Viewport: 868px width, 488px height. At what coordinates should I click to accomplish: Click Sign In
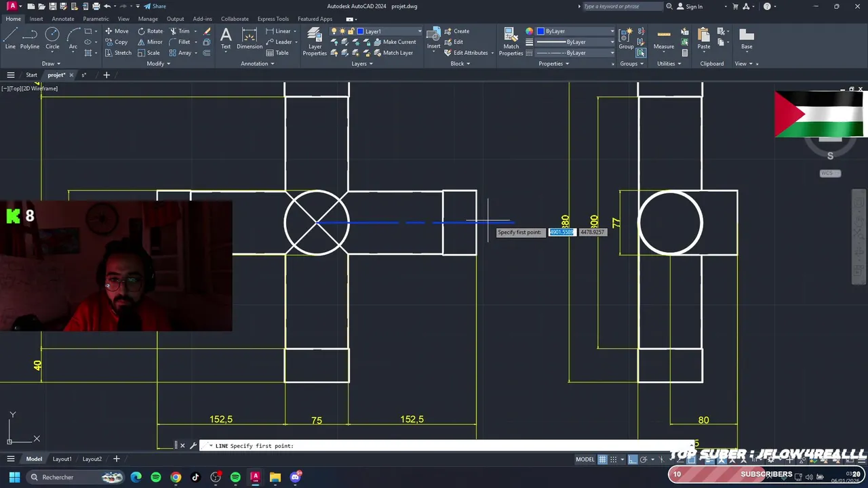690,6
